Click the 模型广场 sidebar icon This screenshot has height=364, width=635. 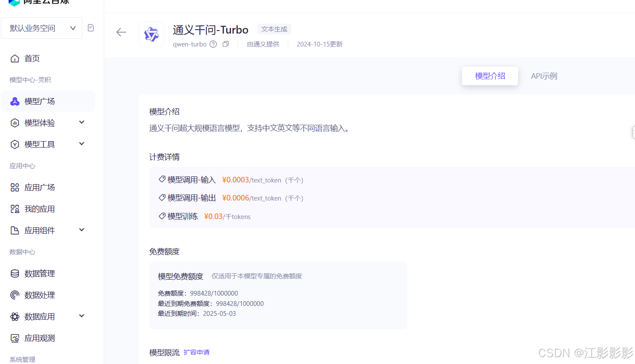click(x=15, y=102)
